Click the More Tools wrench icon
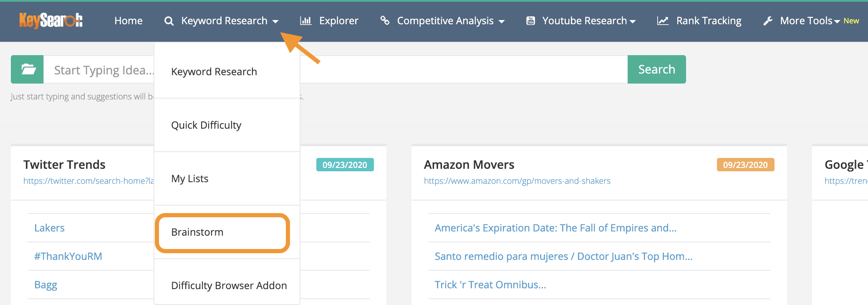The height and width of the screenshot is (305, 868). click(768, 21)
